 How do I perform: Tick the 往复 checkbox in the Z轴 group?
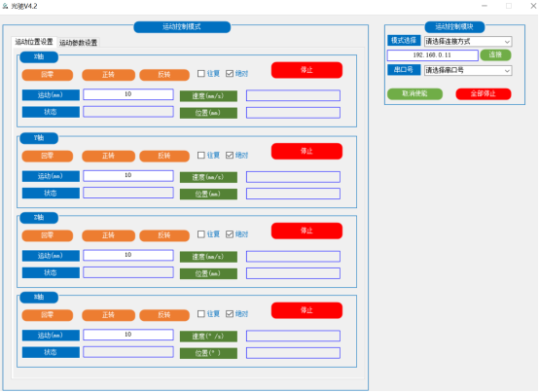pyautogui.click(x=201, y=234)
